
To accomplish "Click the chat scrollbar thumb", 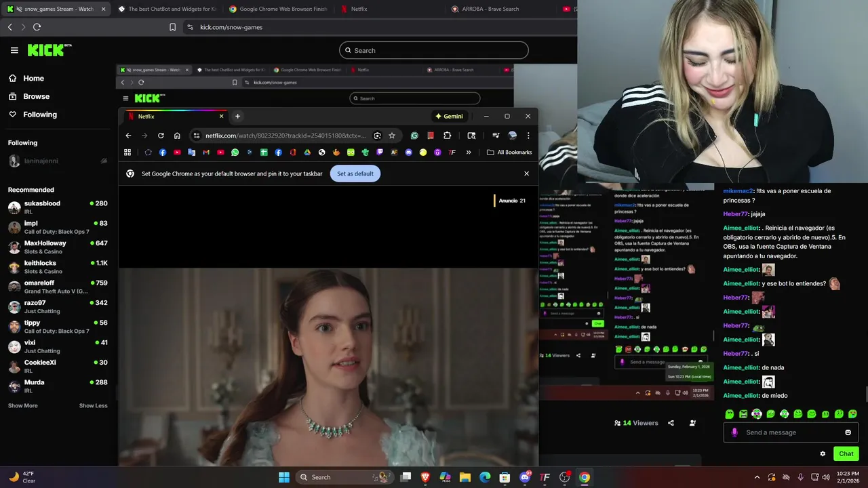I will pyautogui.click(x=866, y=394).
